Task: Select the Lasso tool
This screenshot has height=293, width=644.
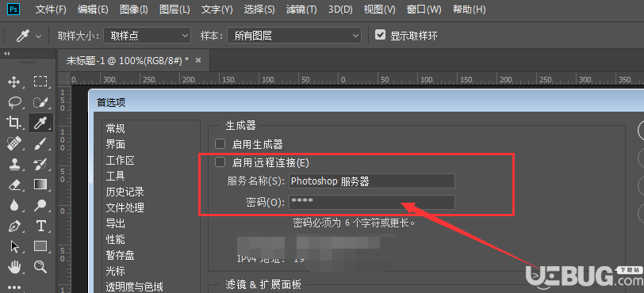Action: (x=14, y=102)
